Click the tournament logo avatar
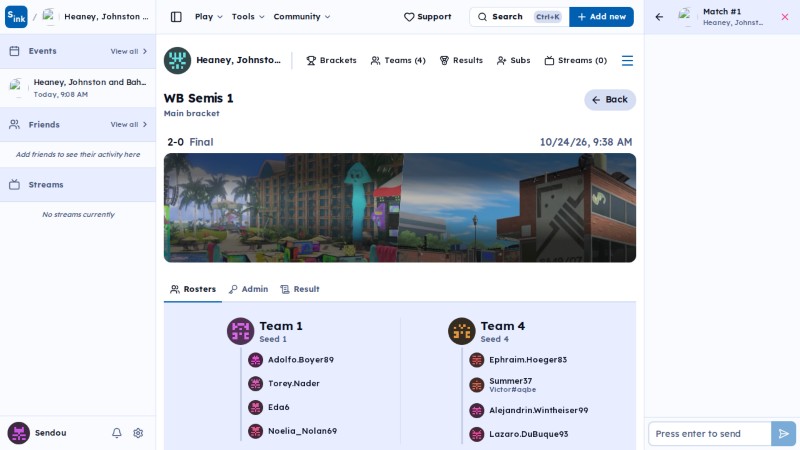Image resolution: width=800 pixels, height=450 pixels. (178, 61)
